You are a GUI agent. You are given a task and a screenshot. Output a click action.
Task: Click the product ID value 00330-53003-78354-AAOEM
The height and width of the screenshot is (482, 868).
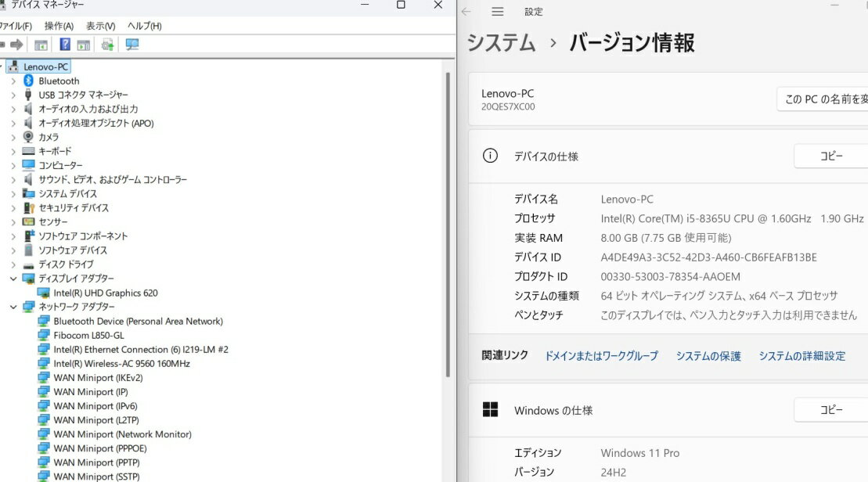[671, 277]
